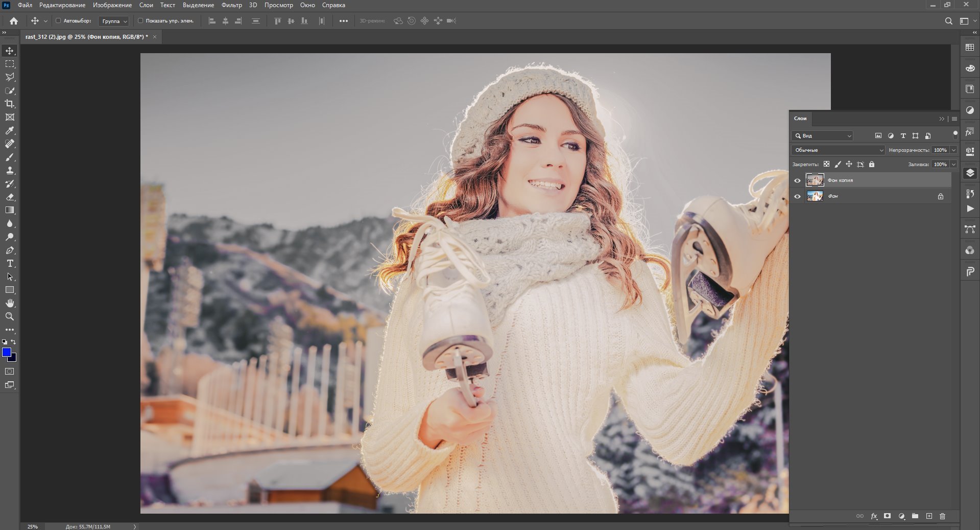The width and height of the screenshot is (980, 530).
Task: Open the Фильтр menu
Action: pos(231,5)
